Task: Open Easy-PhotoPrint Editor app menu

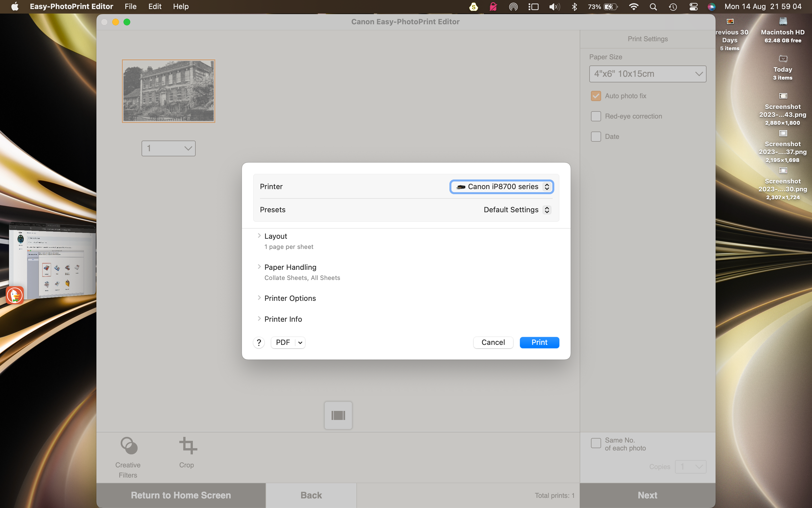Action: point(71,6)
